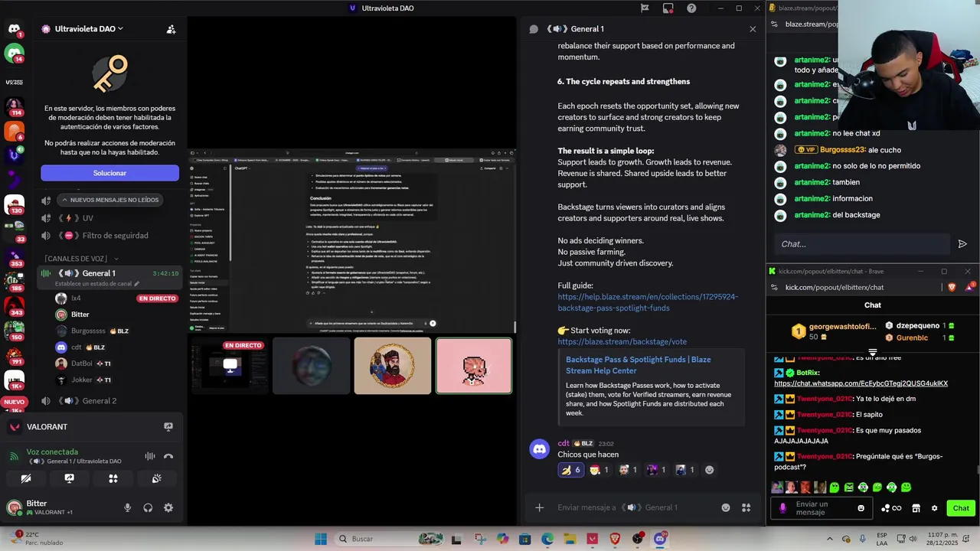
Task: Click Brave shields icon in Kick popout
Action: (952, 287)
